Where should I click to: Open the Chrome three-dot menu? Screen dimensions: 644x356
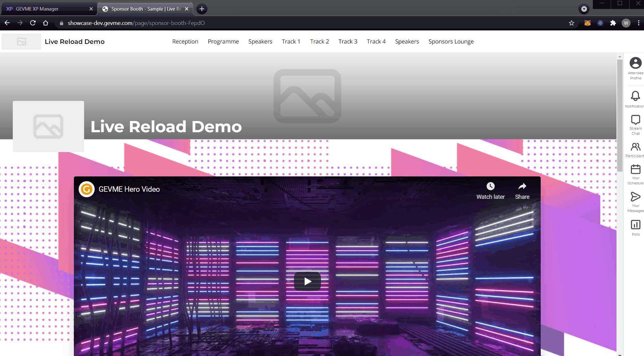639,23
